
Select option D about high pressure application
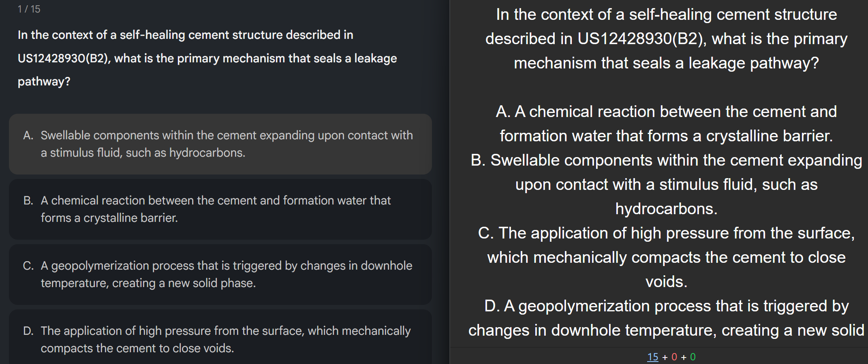[x=221, y=338]
